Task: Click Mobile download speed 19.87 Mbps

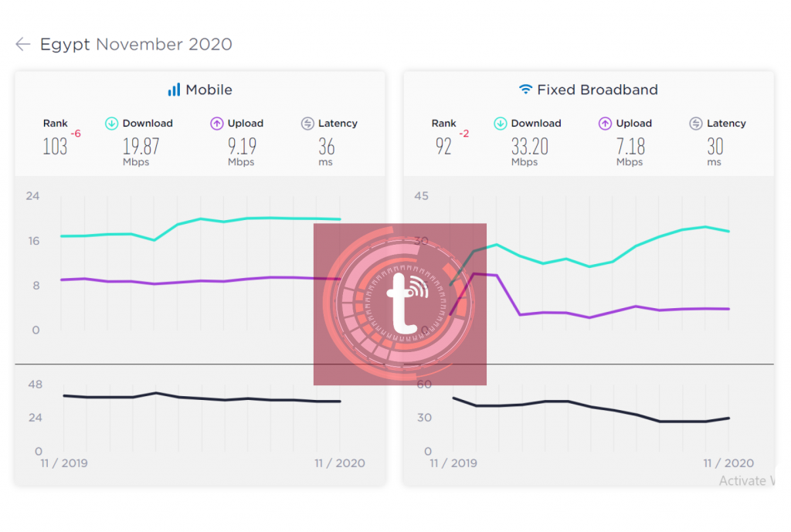Action: (x=141, y=151)
